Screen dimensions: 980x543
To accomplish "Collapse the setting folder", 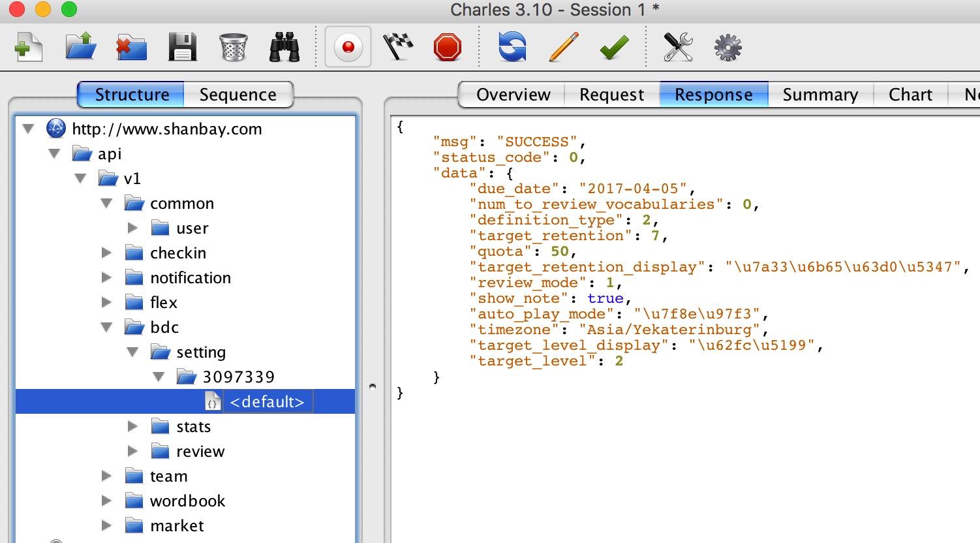I will pyautogui.click(x=132, y=352).
